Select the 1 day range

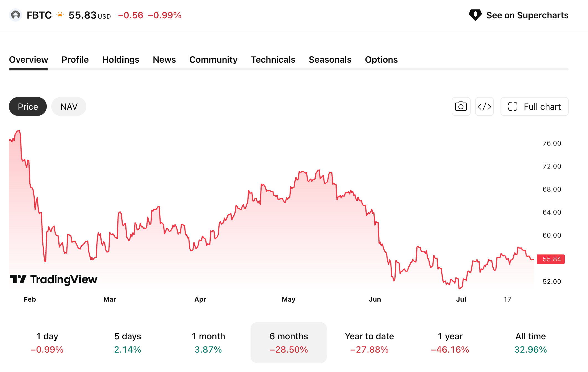pyautogui.click(x=47, y=343)
